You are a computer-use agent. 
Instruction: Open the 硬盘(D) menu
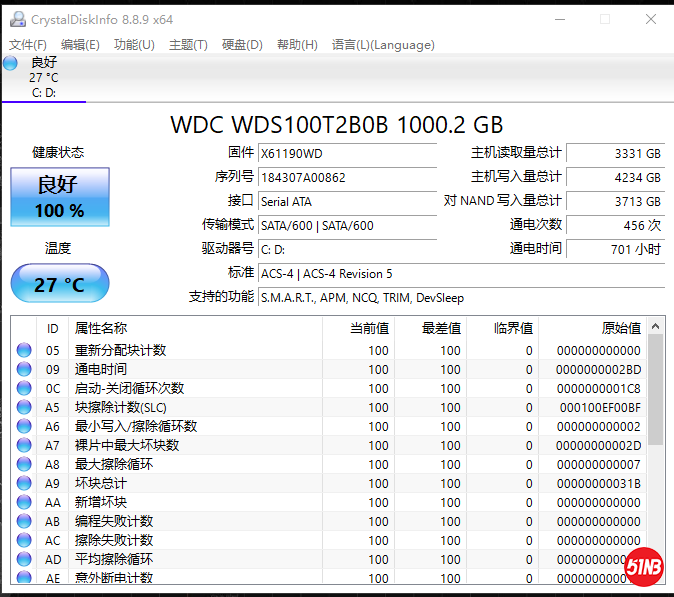tap(242, 45)
